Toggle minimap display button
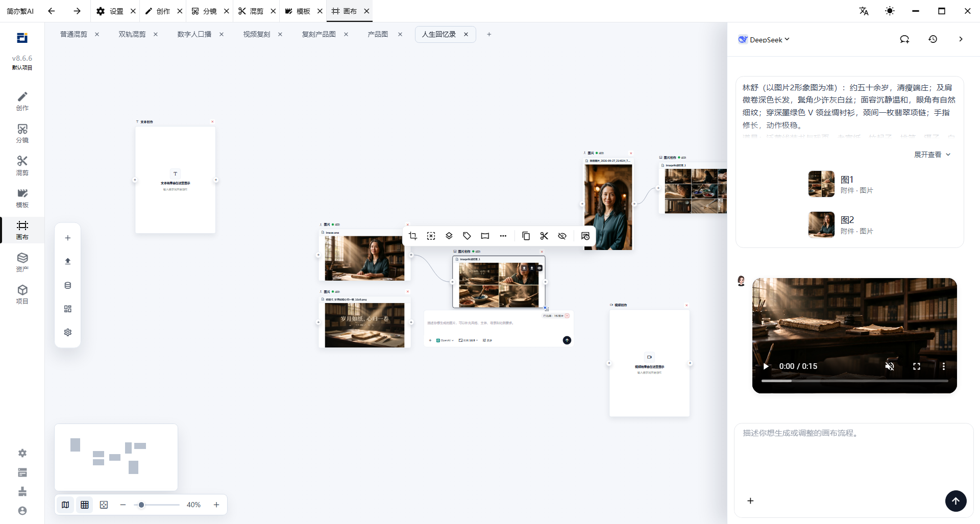Viewport: 980px width, 524px height. [x=65, y=505]
